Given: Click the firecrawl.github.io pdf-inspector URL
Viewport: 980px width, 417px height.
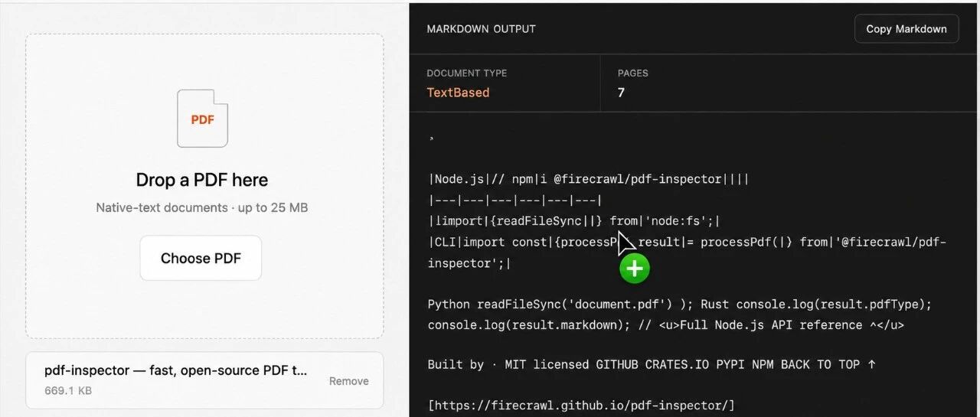Looking at the screenshot, I should [581, 405].
